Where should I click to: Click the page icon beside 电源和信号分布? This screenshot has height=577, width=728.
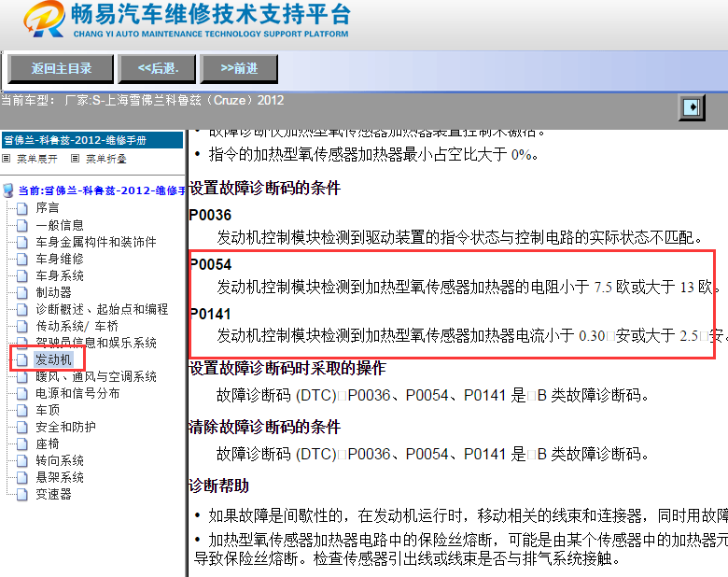click(21, 393)
